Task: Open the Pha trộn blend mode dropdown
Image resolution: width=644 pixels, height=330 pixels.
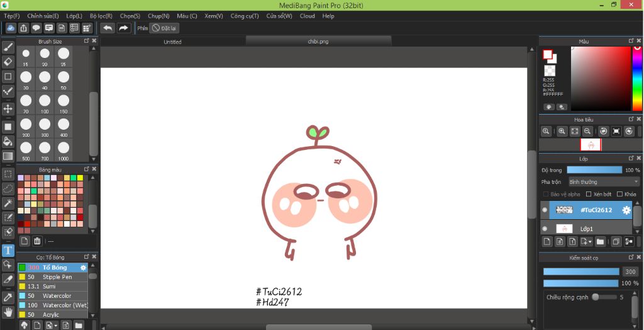Action: (604, 182)
